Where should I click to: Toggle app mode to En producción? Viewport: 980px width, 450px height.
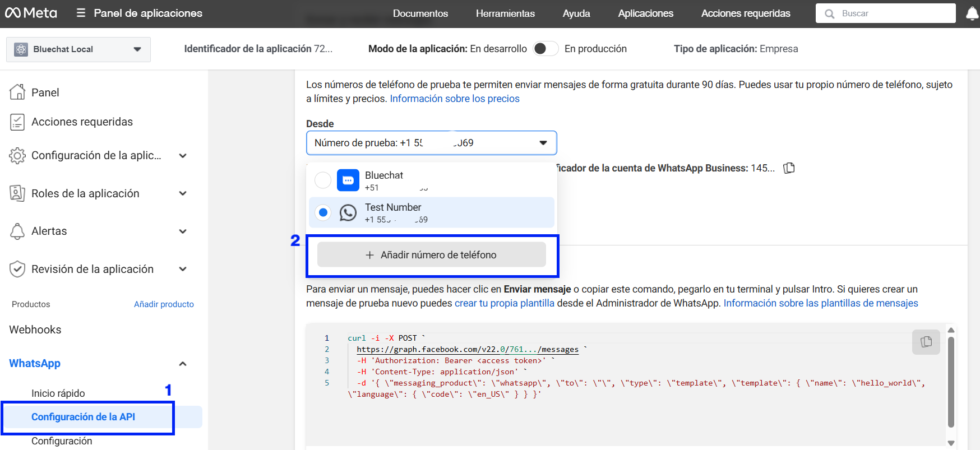coord(546,49)
